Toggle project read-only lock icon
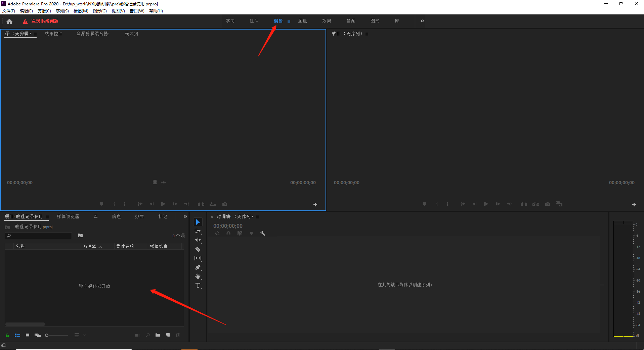The height and width of the screenshot is (350, 644). click(x=7, y=335)
